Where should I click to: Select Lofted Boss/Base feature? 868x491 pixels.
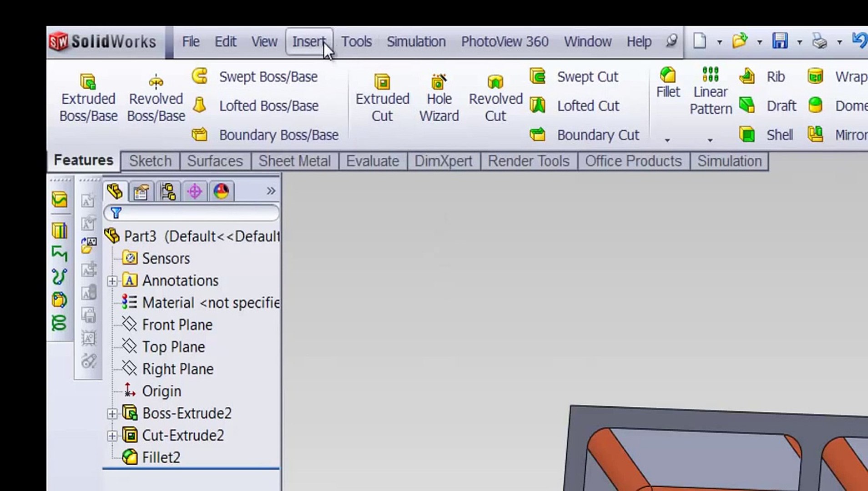click(x=255, y=105)
